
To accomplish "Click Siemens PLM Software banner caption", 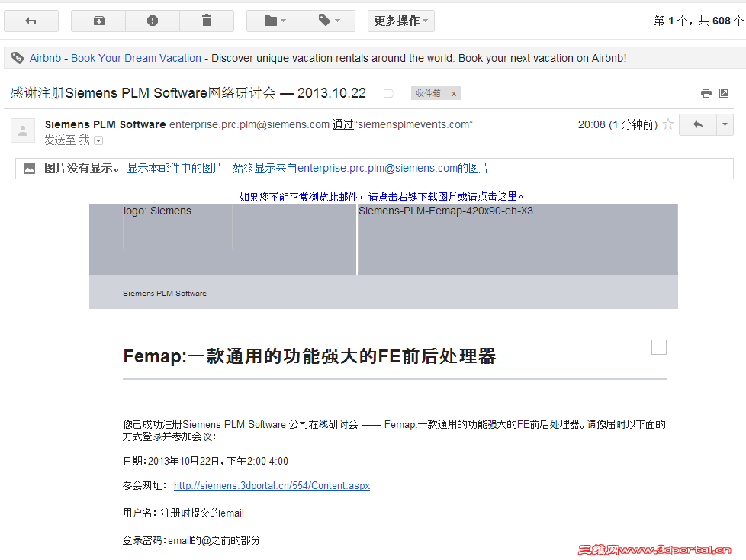I will (165, 294).
